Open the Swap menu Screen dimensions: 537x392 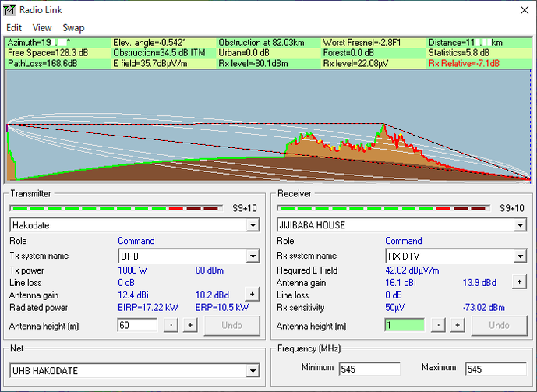coord(73,28)
